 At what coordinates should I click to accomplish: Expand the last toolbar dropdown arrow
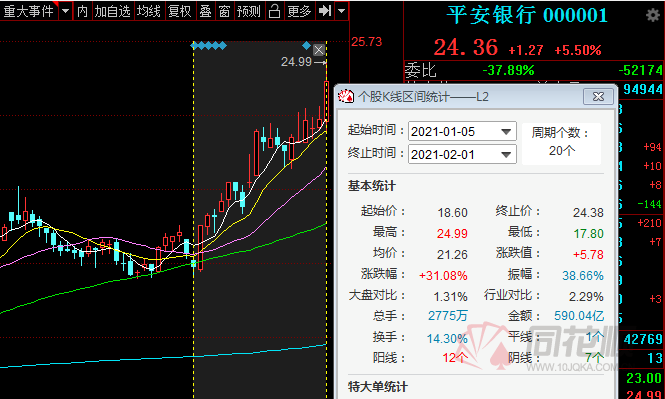[341, 11]
